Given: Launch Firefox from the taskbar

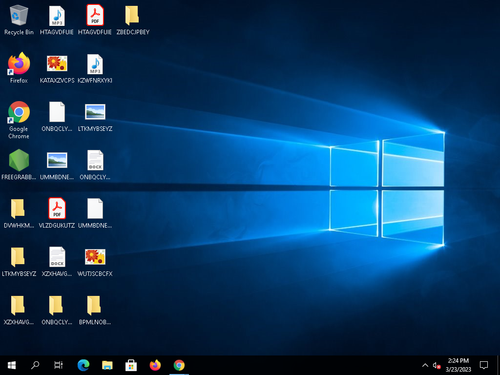Looking at the screenshot, I should 155,365.
